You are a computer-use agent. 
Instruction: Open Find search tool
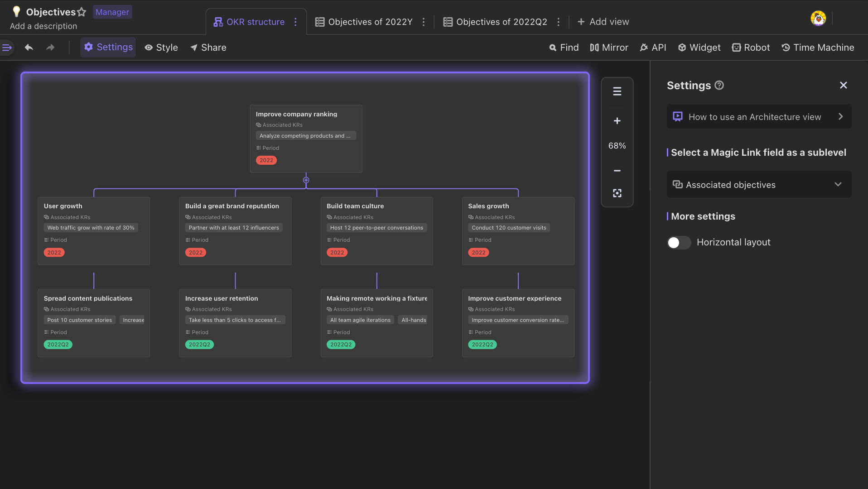tap(564, 48)
